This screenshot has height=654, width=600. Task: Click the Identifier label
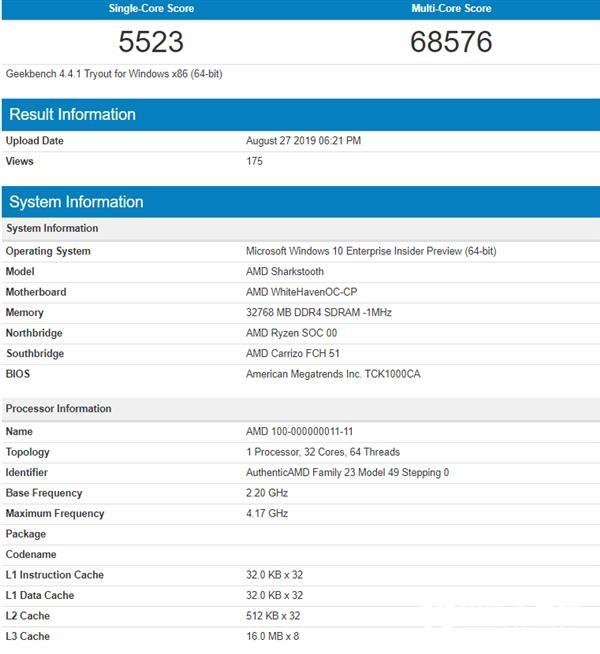click(26, 472)
